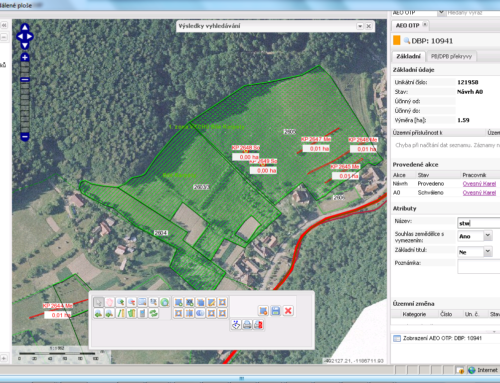This screenshot has height=383, width=500.
Task: Click the Schváleno status cell
Action: tap(430, 193)
